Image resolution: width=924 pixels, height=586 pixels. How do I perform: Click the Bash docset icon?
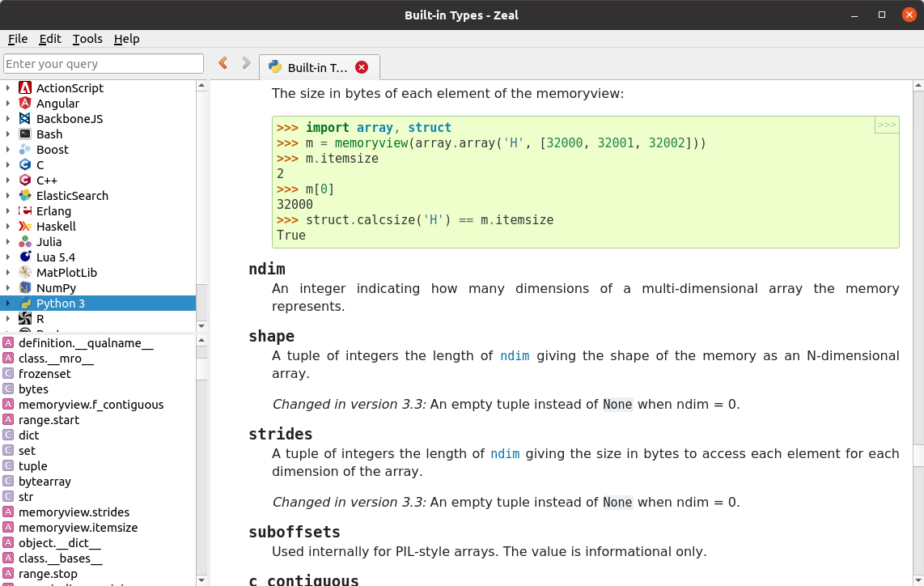pos(25,134)
